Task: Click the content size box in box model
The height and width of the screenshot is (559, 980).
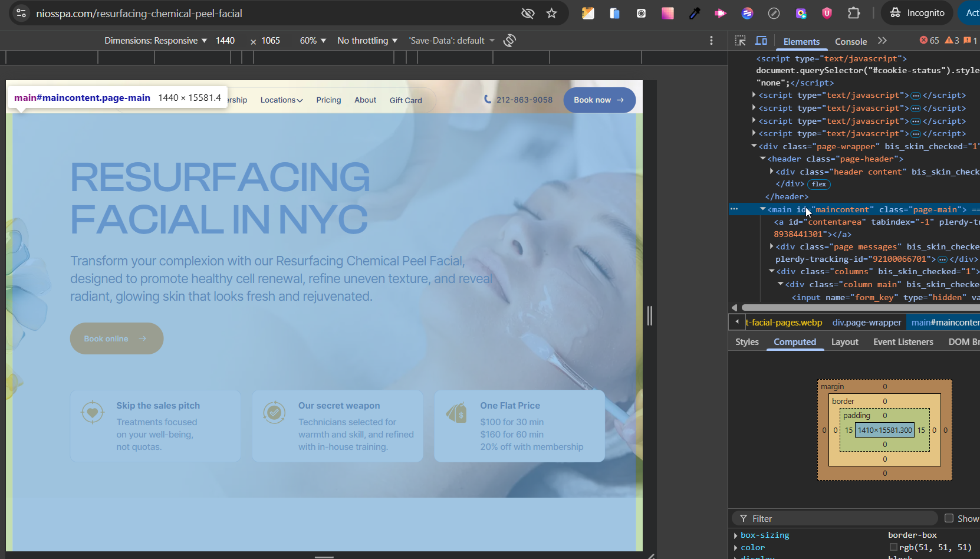Action: point(884,430)
